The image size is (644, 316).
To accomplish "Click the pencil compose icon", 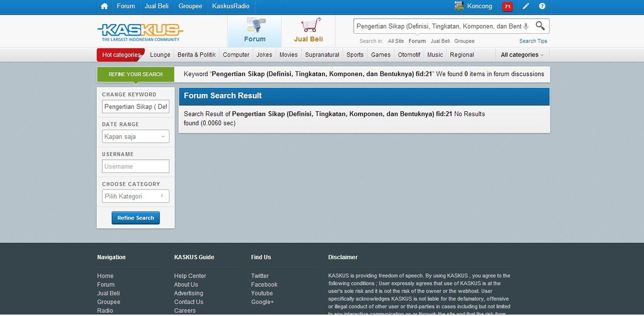I will tap(526, 6).
